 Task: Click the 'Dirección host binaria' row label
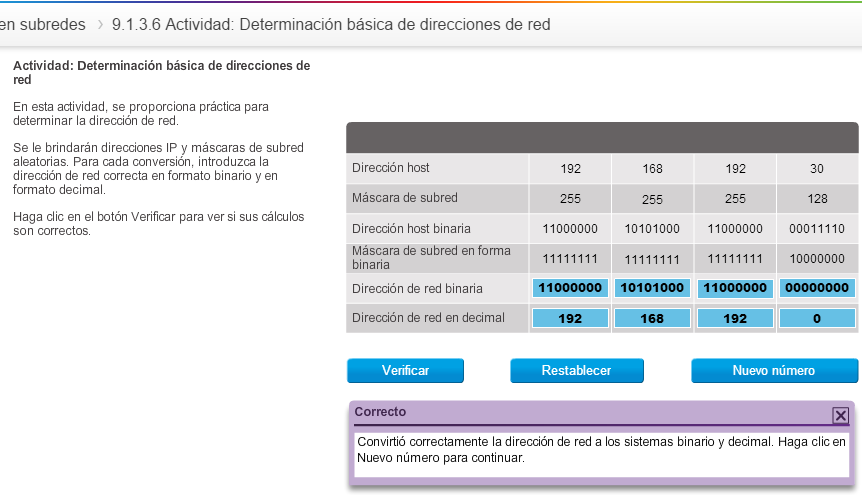coord(411,228)
